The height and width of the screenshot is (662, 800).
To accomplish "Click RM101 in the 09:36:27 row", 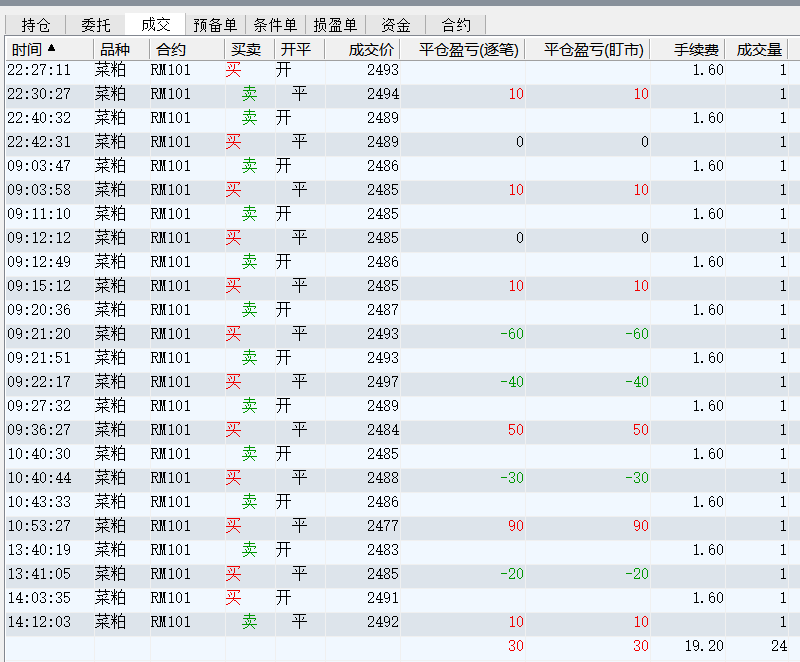I will [x=170, y=429].
